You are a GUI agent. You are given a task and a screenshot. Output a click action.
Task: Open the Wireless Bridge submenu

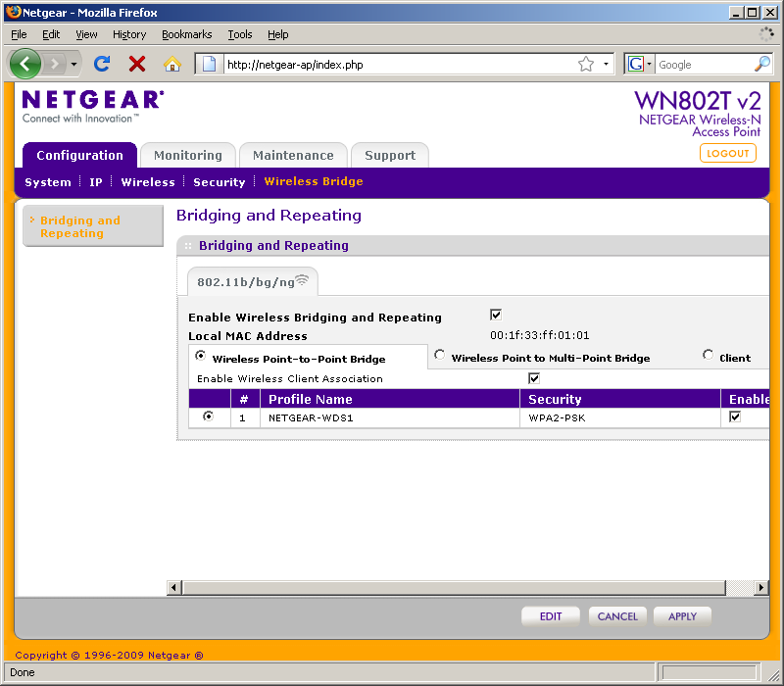tap(314, 181)
